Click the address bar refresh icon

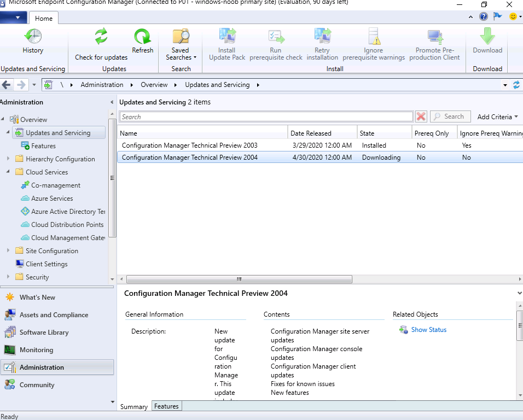pos(516,85)
